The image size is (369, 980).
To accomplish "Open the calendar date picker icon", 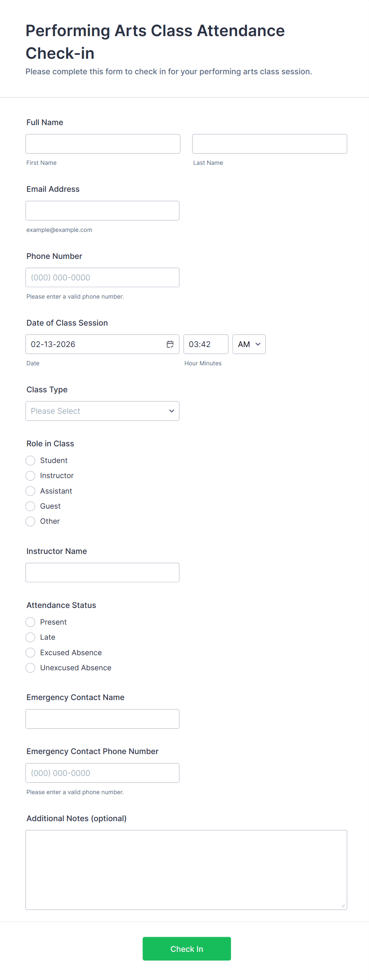I will (x=170, y=344).
